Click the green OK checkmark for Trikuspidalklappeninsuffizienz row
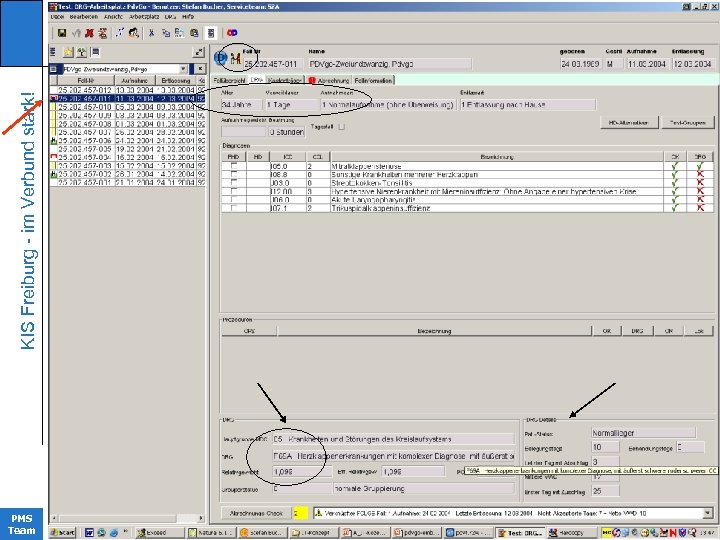Image resolution: width=720 pixels, height=540 pixels. (x=675, y=208)
